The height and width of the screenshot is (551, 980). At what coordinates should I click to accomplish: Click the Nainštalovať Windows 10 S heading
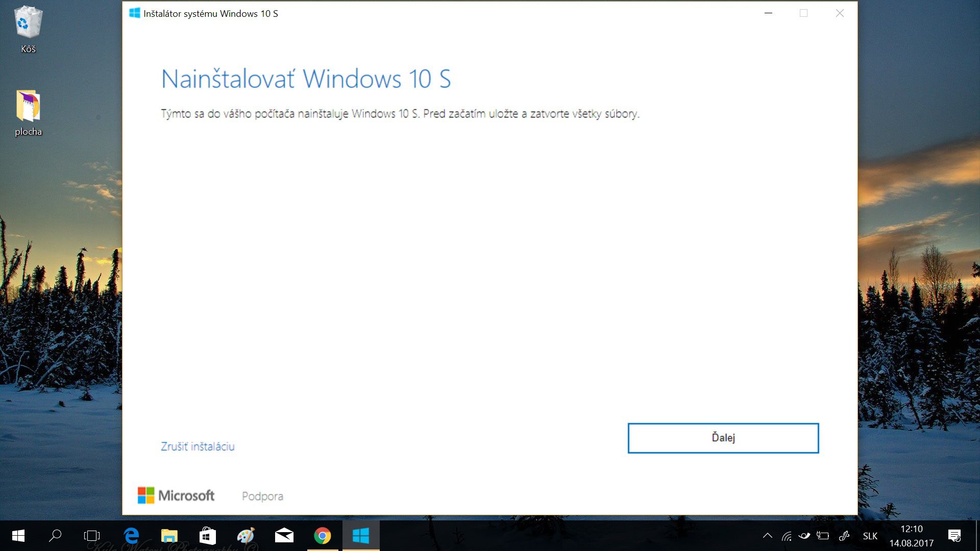306,79
